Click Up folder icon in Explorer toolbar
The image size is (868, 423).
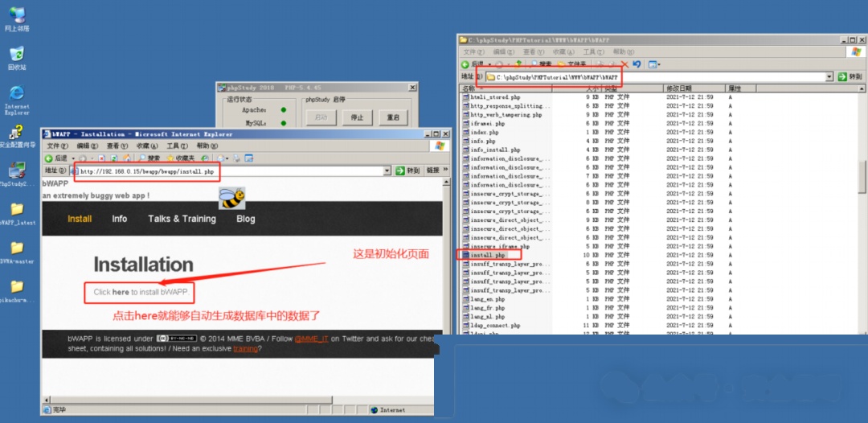coord(518,64)
